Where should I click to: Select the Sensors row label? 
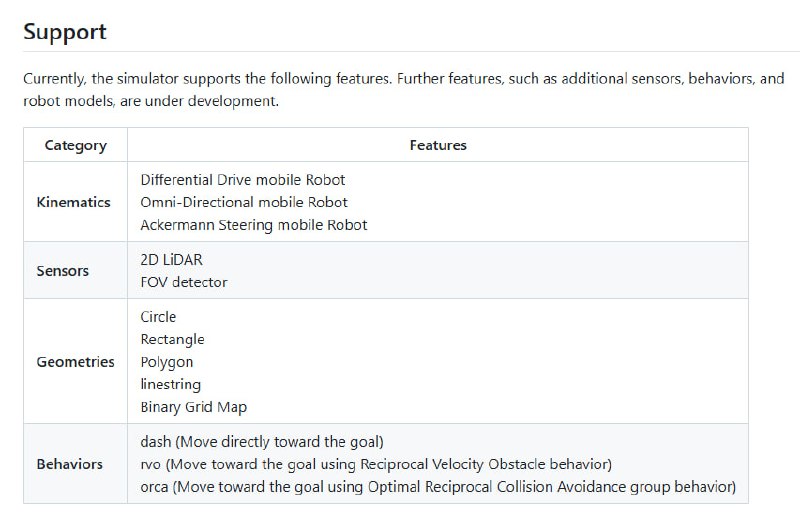click(x=63, y=271)
